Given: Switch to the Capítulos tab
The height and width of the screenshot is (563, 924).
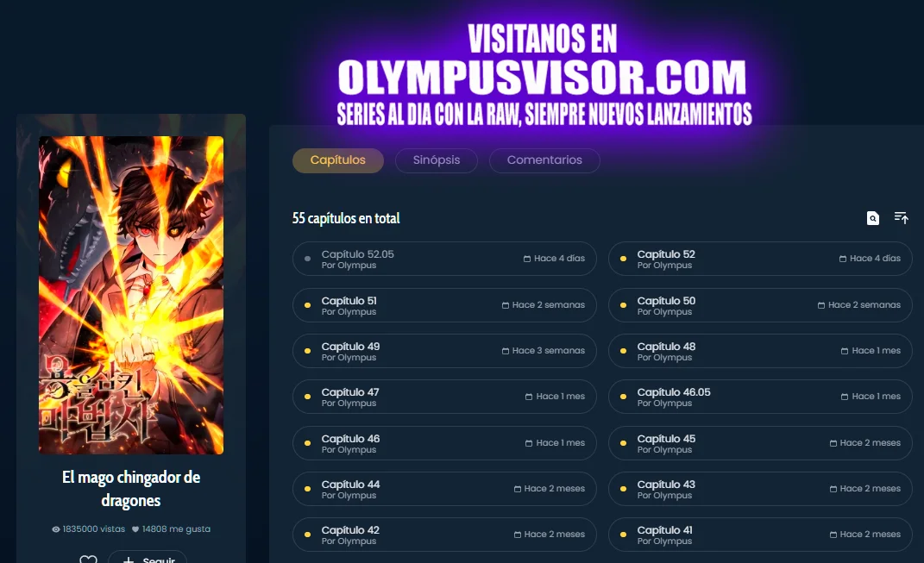Looking at the screenshot, I should [x=338, y=160].
